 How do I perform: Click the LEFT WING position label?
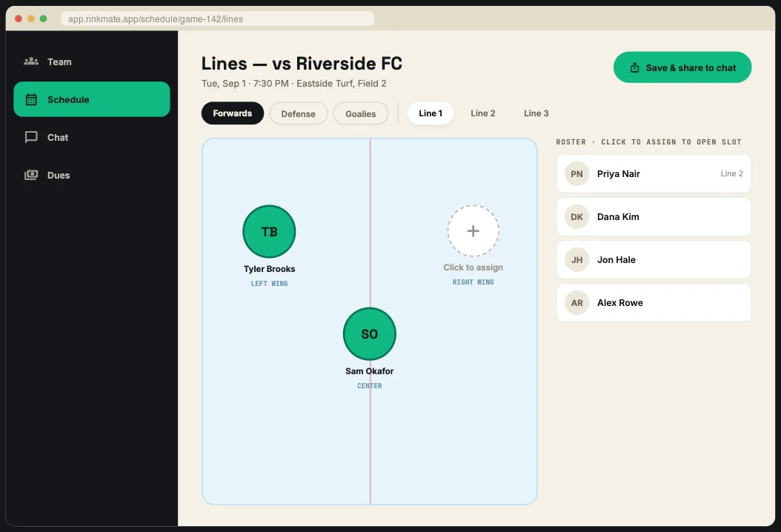[269, 284]
